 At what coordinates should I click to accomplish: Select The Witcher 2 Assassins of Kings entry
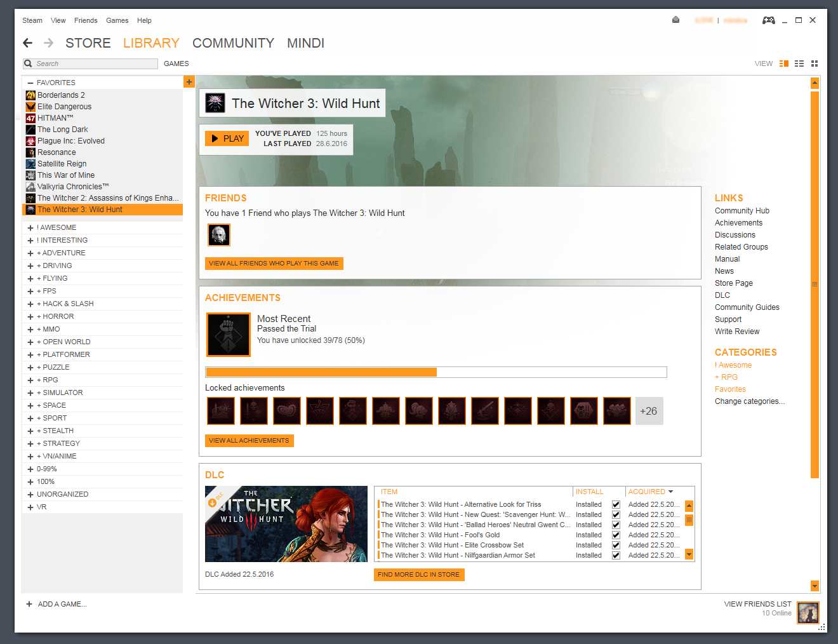pos(102,198)
